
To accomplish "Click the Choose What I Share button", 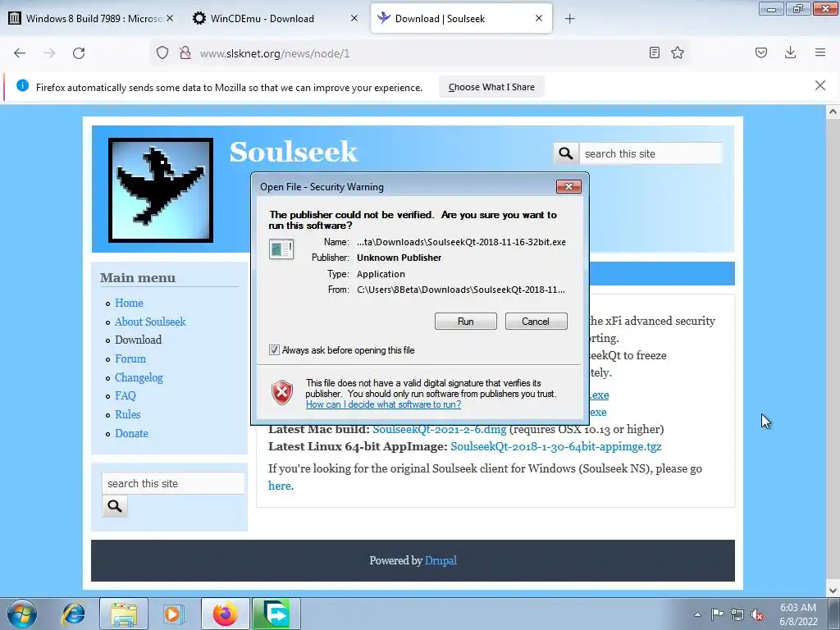I will pos(491,87).
